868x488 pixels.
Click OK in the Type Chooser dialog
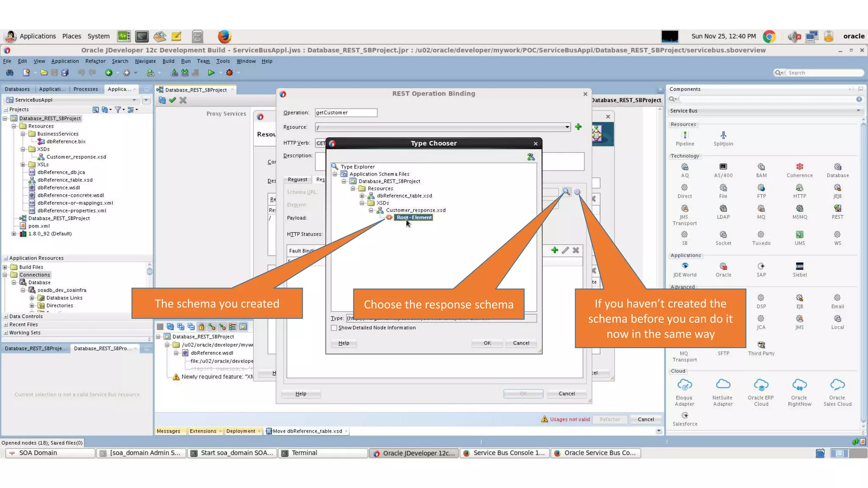(487, 343)
